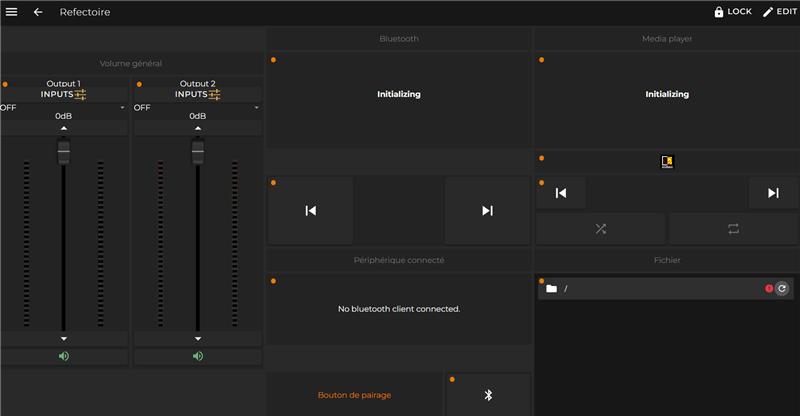Click the Bouton de pairage label

354,395
